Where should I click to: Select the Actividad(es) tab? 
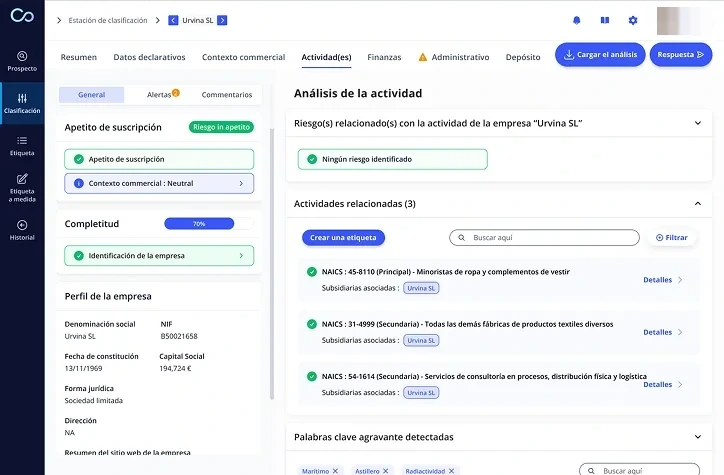[326, 57]
